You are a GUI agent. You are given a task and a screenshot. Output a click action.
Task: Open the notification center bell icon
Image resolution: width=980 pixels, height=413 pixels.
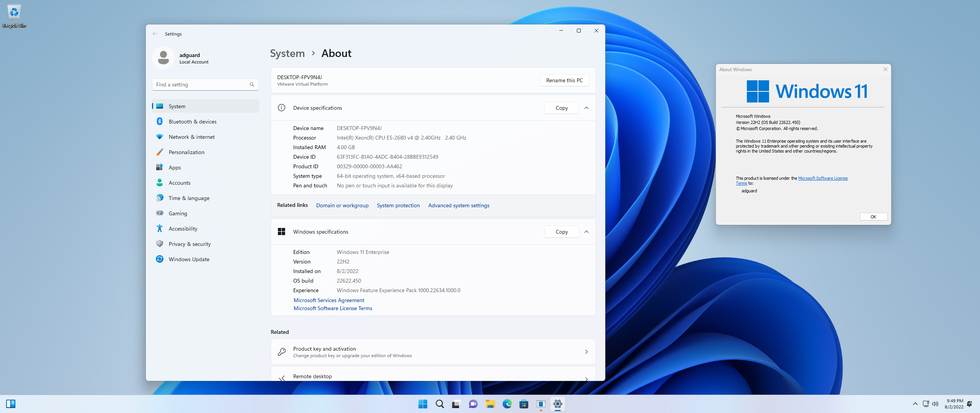970,404
